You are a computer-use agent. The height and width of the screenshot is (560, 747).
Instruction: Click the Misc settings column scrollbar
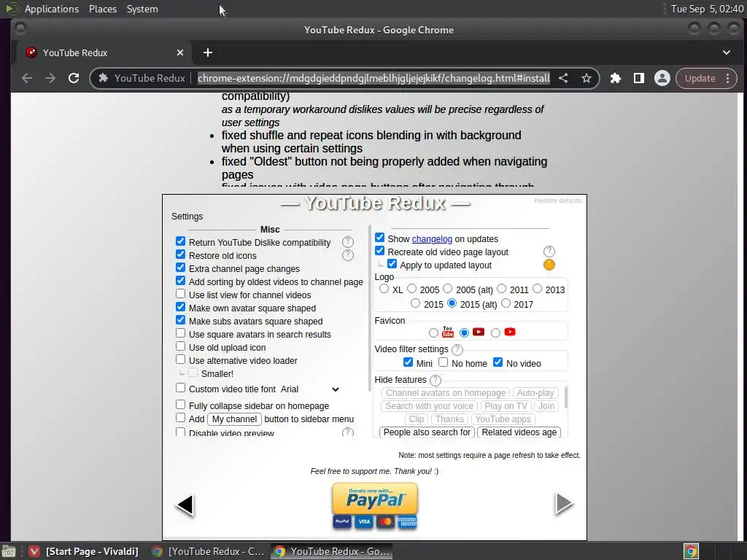coord(369,308)
